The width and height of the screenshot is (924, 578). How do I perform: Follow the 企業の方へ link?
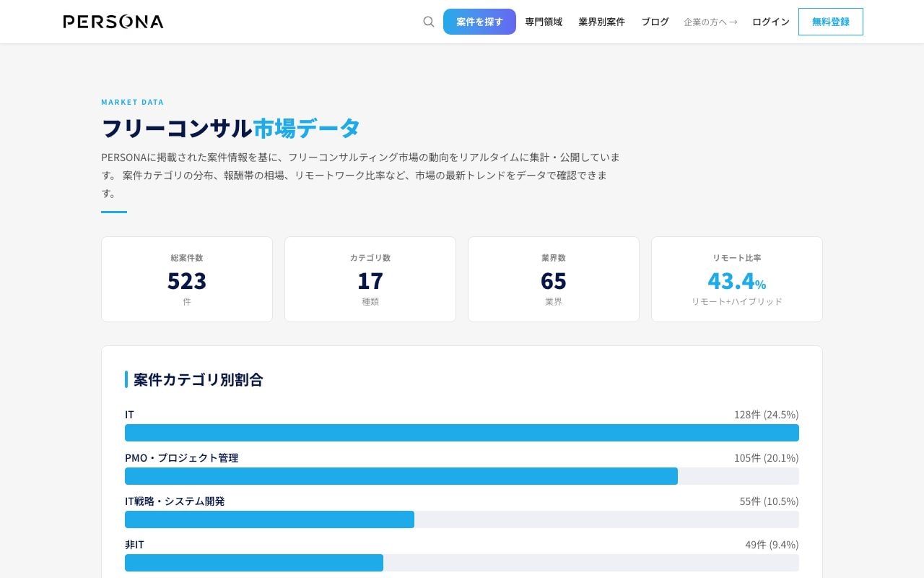tap(710, 22)
